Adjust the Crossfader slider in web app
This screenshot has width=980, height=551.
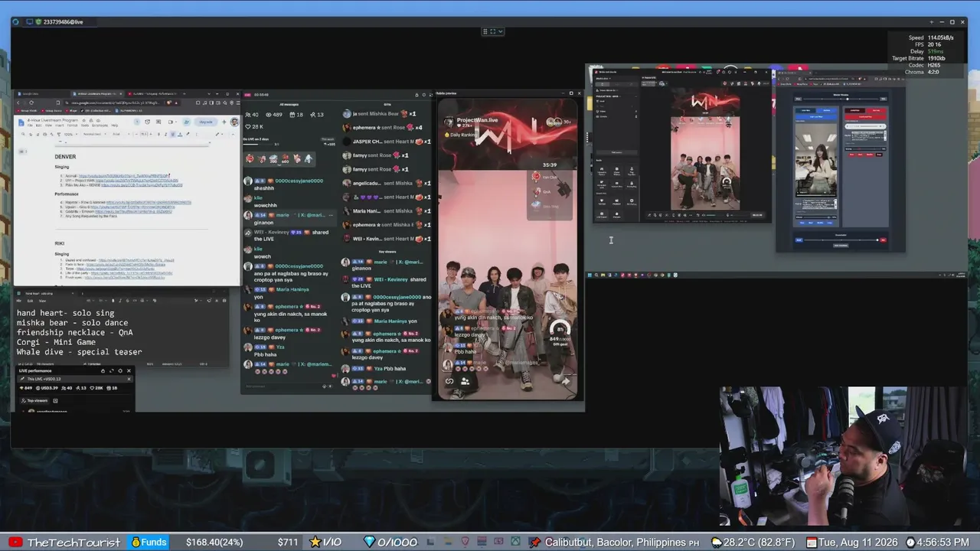841,240
